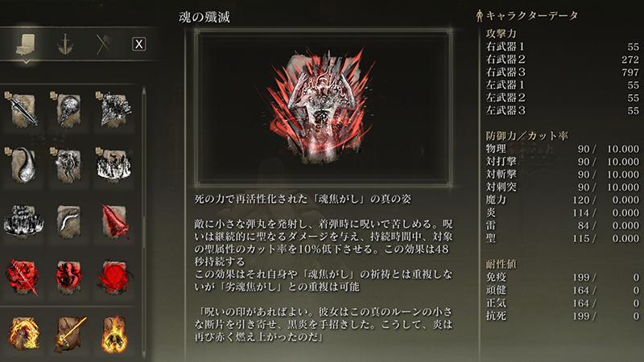
Task: Click the X button icon
Action: click(138, 44)
